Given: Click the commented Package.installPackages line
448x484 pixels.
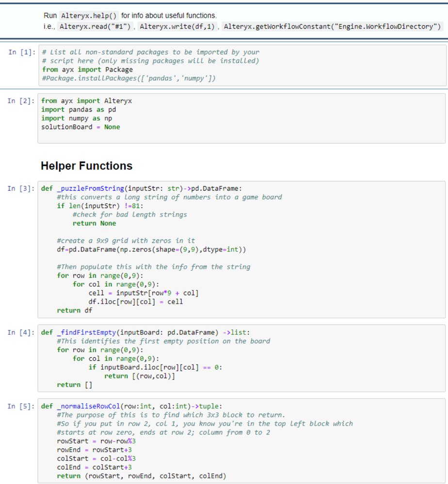Looking at the screenshot, I should [x=128, y=78].
